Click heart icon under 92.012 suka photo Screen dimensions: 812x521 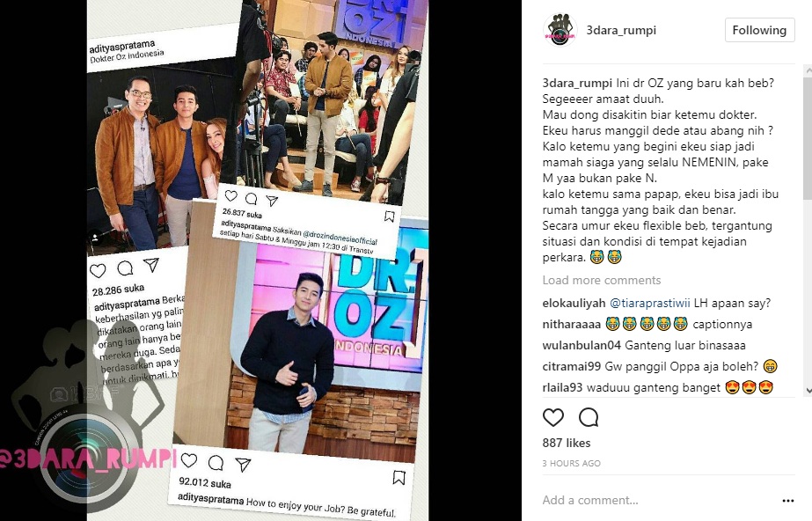pyautogui.click(x=189, y=460)
